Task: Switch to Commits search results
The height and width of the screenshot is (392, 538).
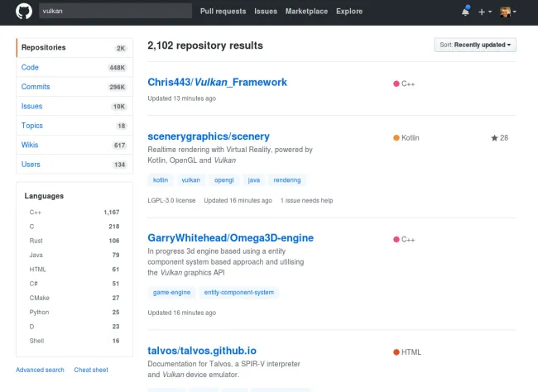Action: 74,87
